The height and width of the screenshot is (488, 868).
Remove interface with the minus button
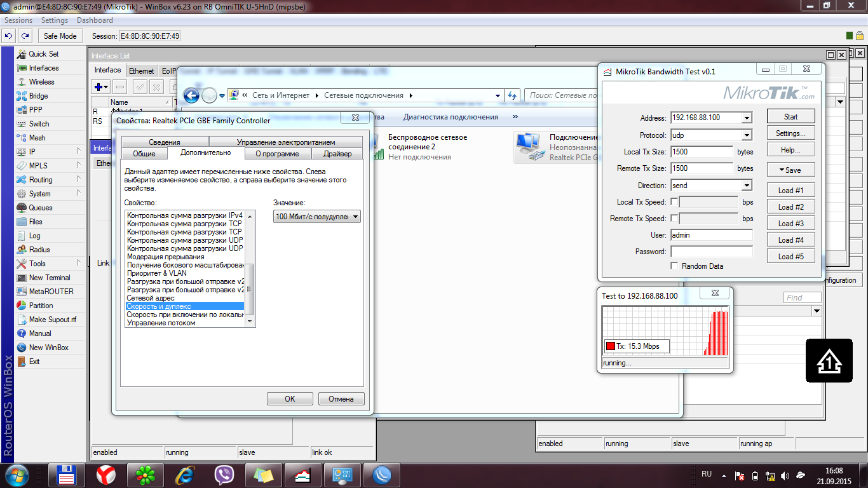pos(121,86)
